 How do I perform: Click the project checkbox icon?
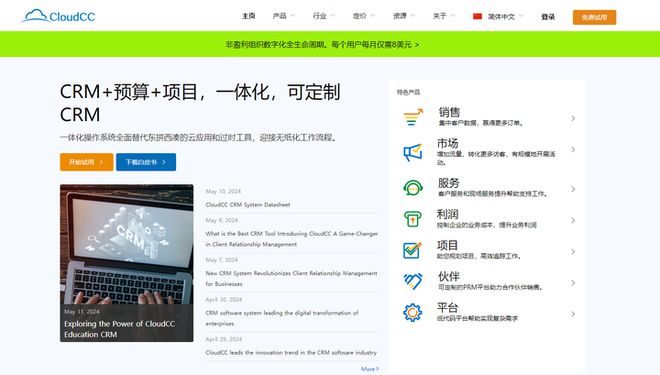[412, 250]
